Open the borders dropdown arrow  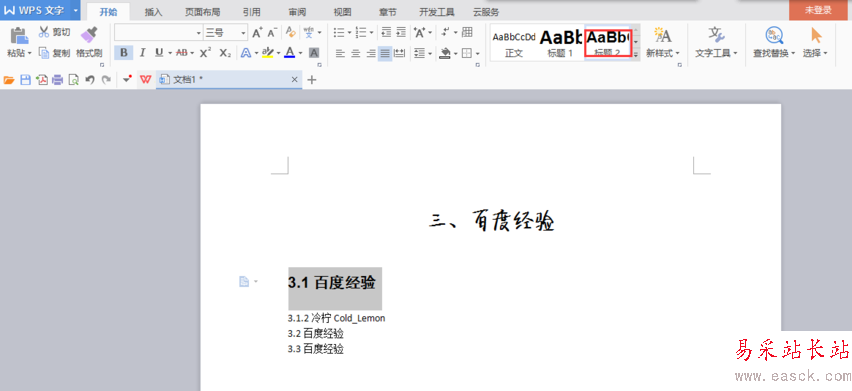478,53
